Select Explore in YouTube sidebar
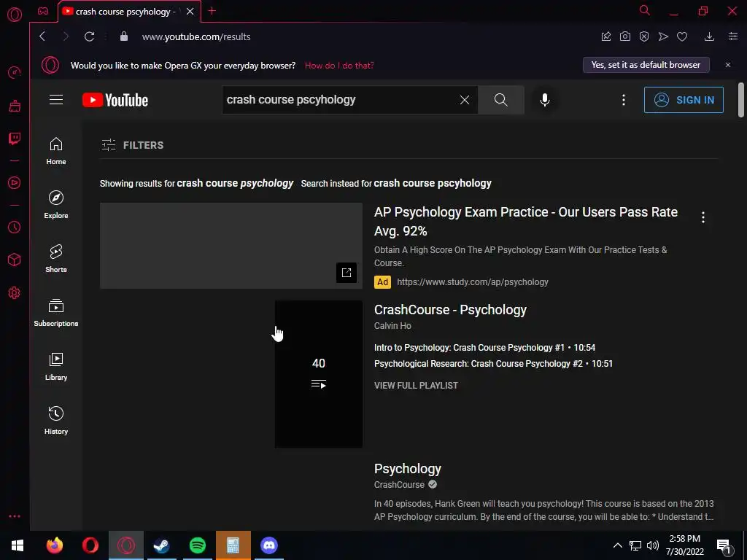 56,205
